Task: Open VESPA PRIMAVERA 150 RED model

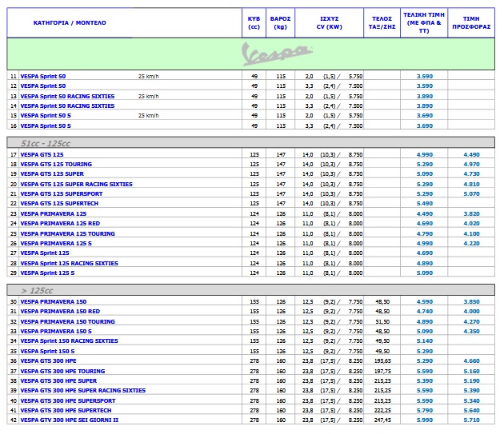Action: [60, 312]
